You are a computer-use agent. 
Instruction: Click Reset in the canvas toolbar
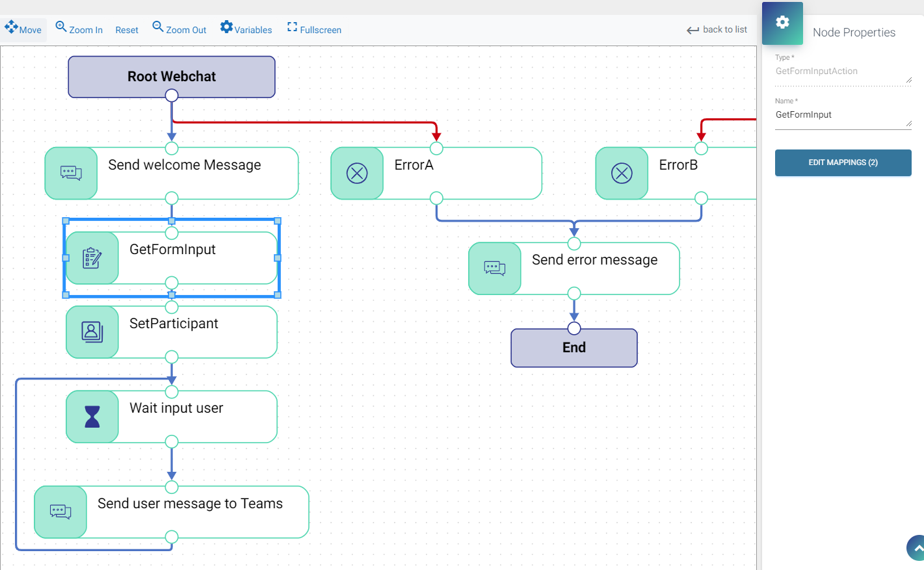(126, 29)
